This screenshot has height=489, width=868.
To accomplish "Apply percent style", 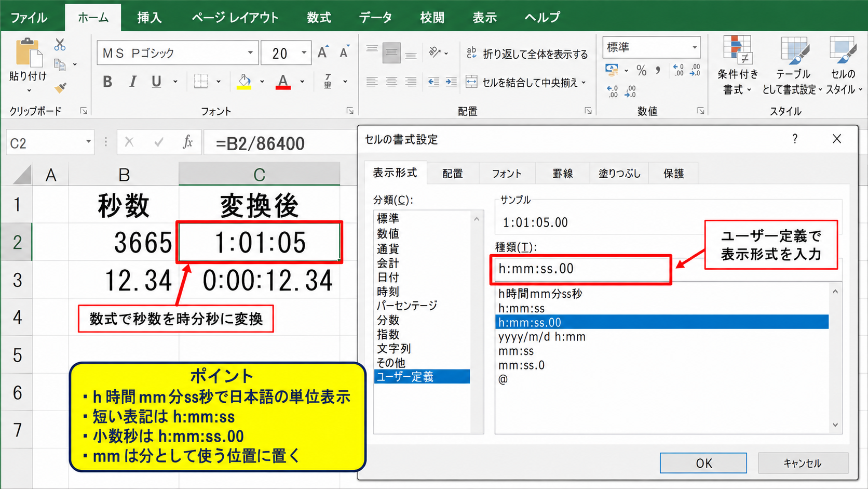I will point(642,70).
